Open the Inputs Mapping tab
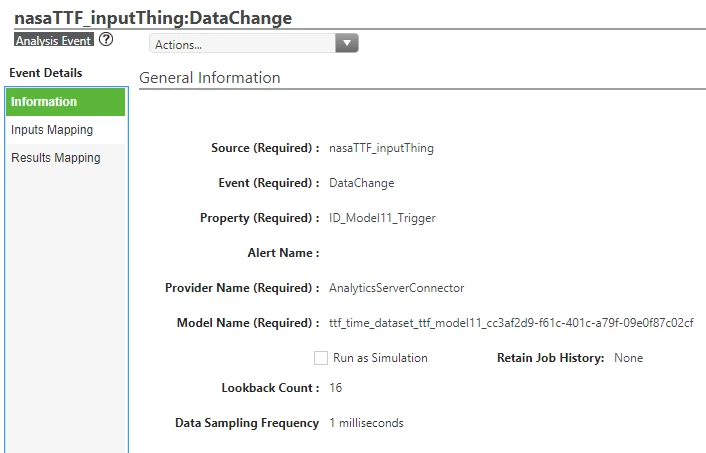Screen dimensions: 706x453 pos(65,130)
